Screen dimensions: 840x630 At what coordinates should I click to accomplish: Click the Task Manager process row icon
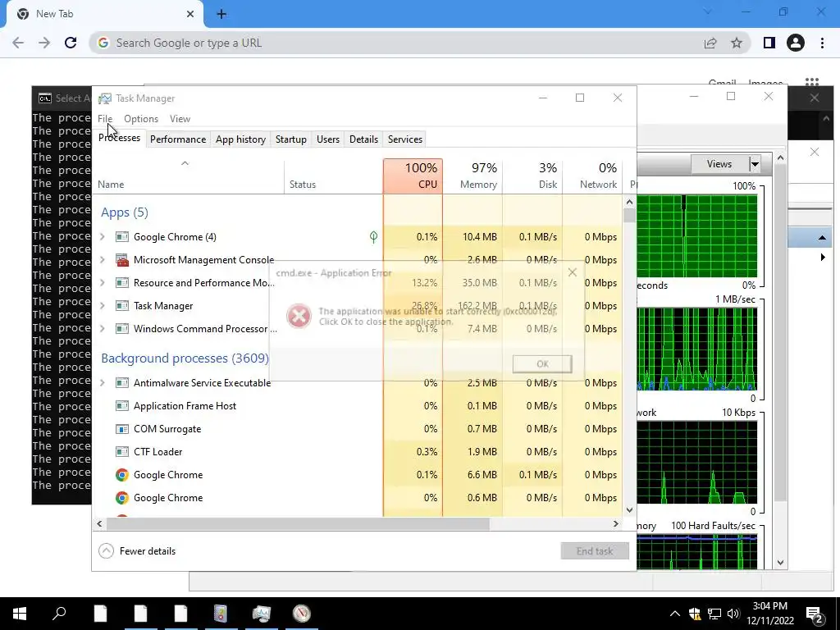[x=122, y=306]
